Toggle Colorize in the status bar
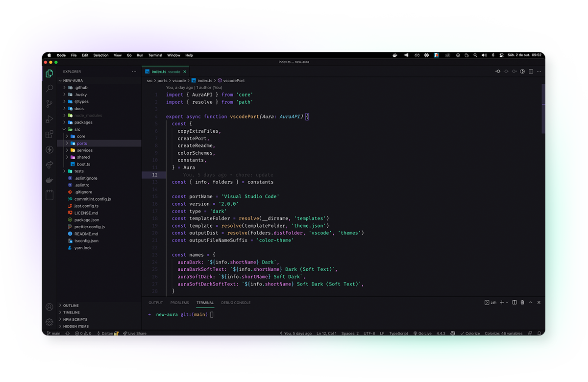Viewport: 588px width, 382px height. [x=469, y=334]
